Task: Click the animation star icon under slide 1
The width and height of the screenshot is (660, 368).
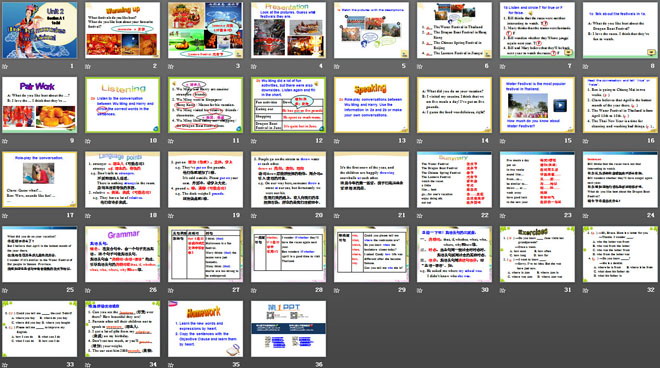Action: pyautogui.click(x=5, y=67)
